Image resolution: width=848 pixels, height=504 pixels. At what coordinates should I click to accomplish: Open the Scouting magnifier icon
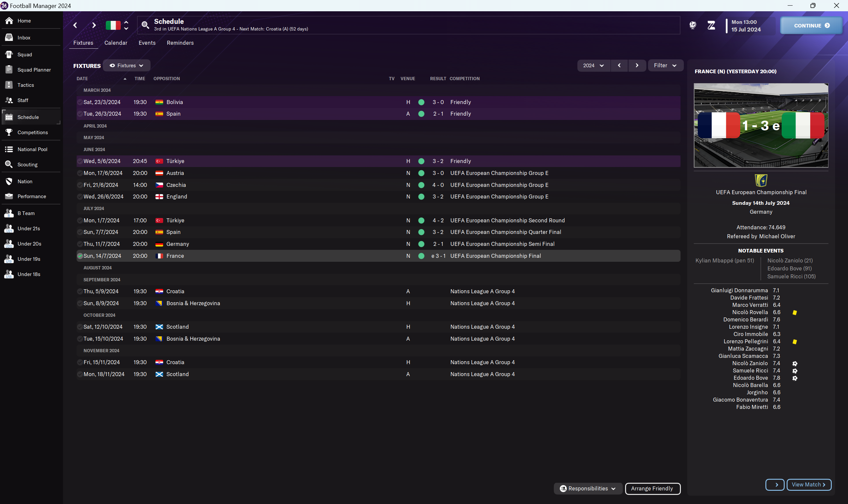click(x=9, y=164)
